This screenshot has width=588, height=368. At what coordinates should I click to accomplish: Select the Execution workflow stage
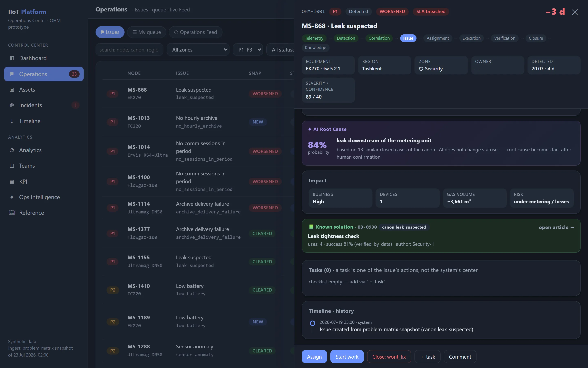point(471,38)
